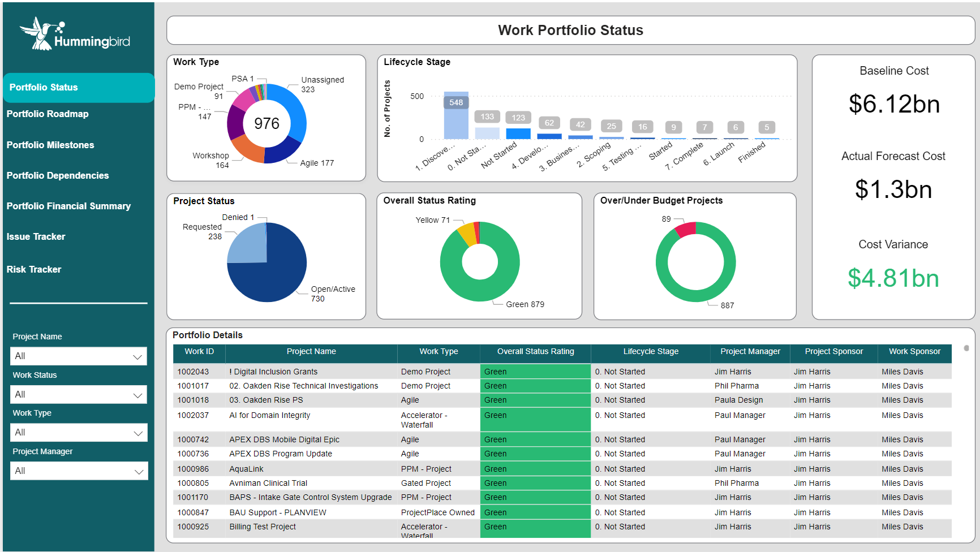Sort by Overall Status Rating column header
Viewport: 980px width, 552px height.
[x=535, y=352]
